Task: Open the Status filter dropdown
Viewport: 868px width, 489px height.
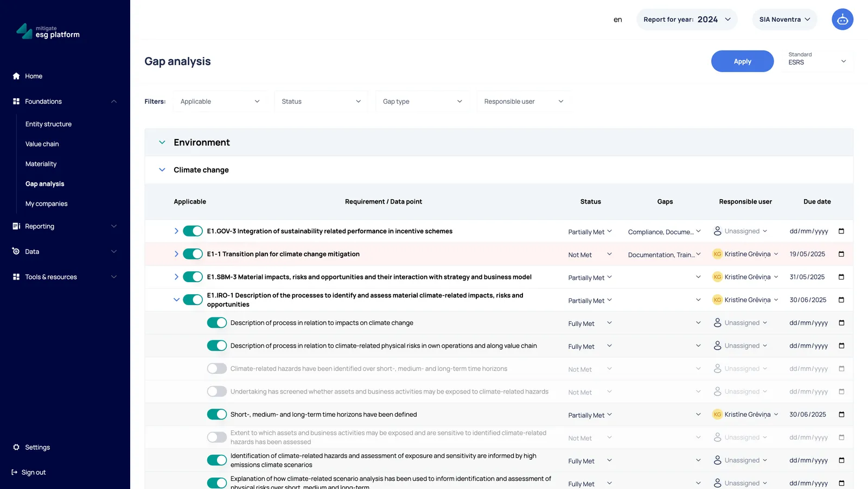Action: pos(321,101)
